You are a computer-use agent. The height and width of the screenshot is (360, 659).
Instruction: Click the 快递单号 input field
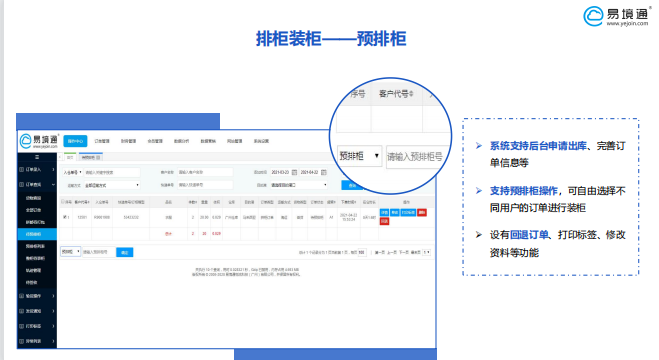click(205, 185)
